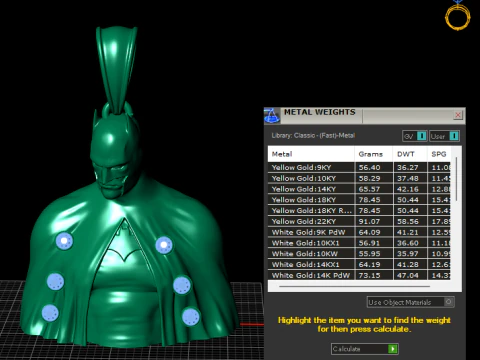480x360 pixels.
Task: Select the Yellow Gold:18KY R... row
Action: coord(359,210)
